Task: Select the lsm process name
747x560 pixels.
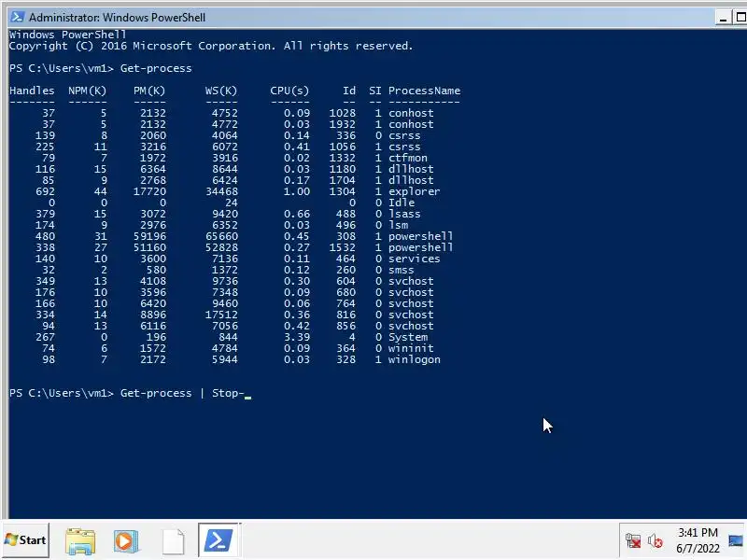Action: click(x=399, y=225)
